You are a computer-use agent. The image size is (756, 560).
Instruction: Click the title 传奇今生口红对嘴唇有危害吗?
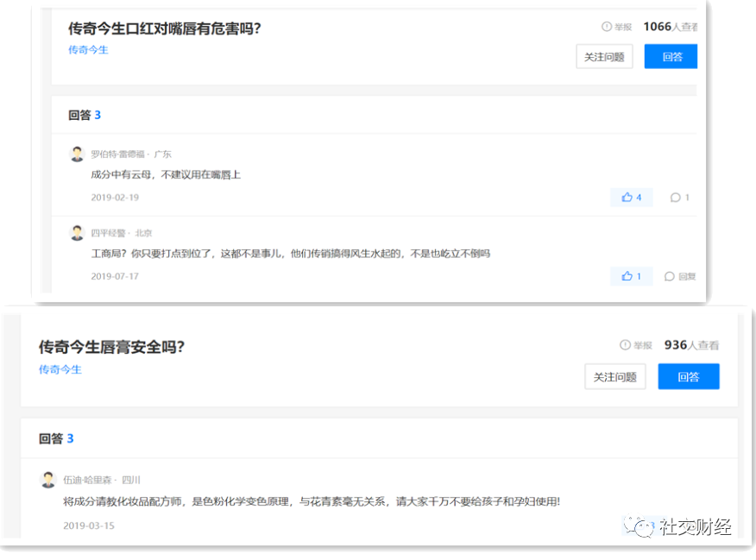(x=164, y=28)
